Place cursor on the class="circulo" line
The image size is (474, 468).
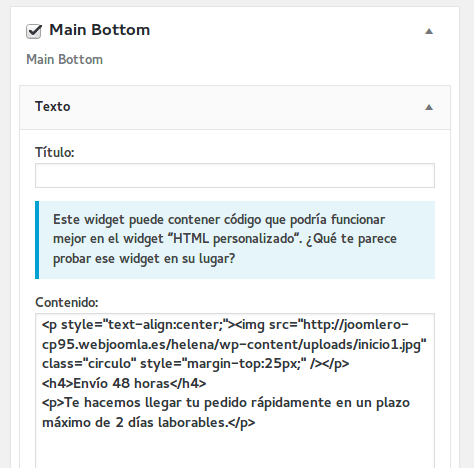tap(196, 364)
